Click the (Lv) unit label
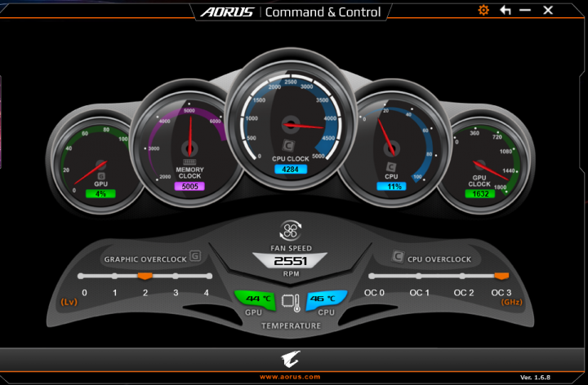Image resolution: width=588 pixels, height=385 pixels. pyautogui.click(x=69, y=302)
